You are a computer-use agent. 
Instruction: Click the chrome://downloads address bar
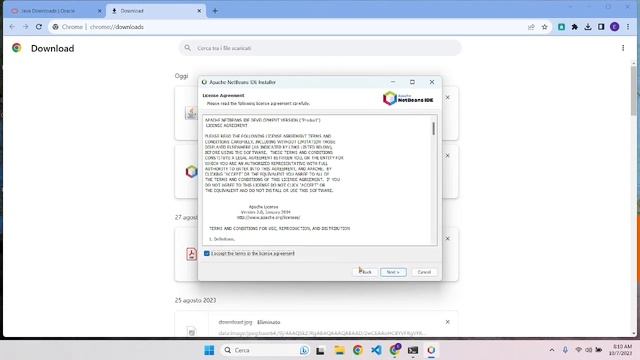[x=286, y=27]
